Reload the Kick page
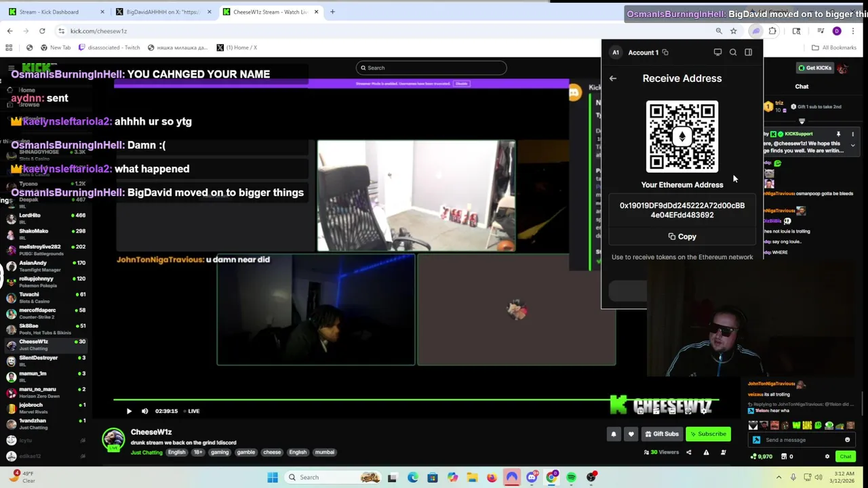The height and width of the screenshot is (488, 868). click(42, 30)
